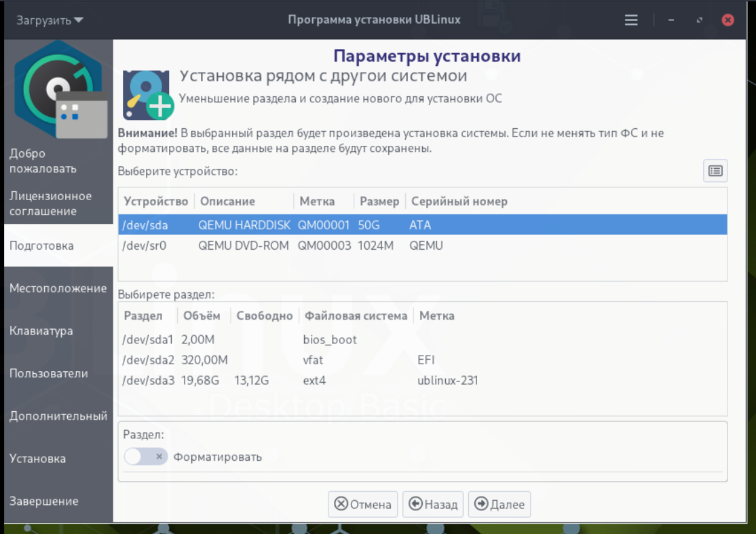Click the Файловая система column header
This screenshot has height=534, width=756.
tap(356, 316)
